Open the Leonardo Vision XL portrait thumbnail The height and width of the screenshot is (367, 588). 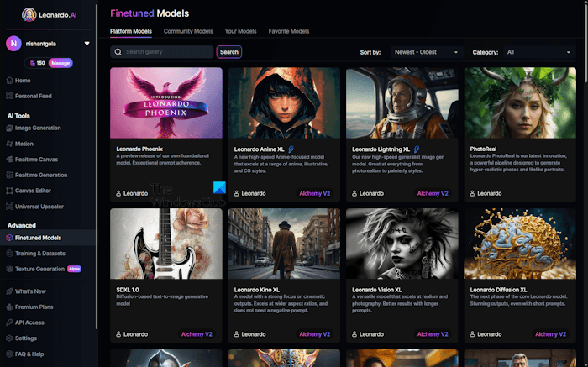click(x=402, y=244)
